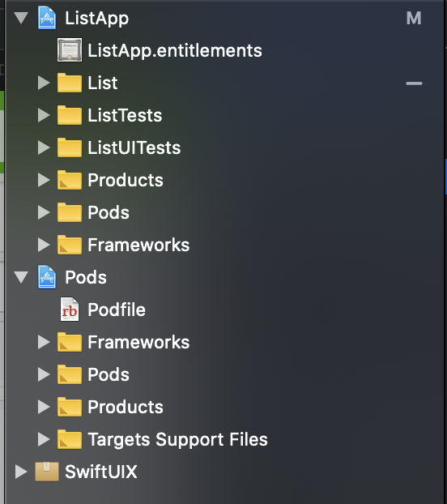Click the dash status marker beside List
447x504 pixels.
point(414,83)
